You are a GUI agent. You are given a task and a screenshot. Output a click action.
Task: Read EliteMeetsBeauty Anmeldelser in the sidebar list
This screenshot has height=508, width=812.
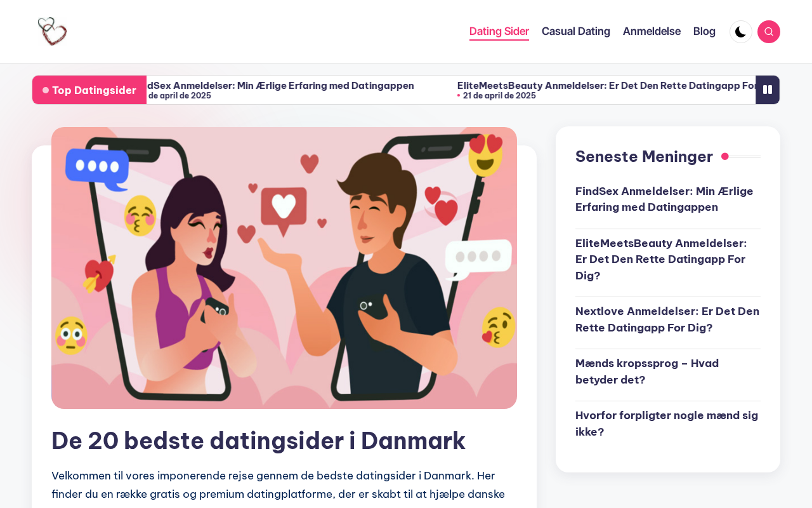661,259
